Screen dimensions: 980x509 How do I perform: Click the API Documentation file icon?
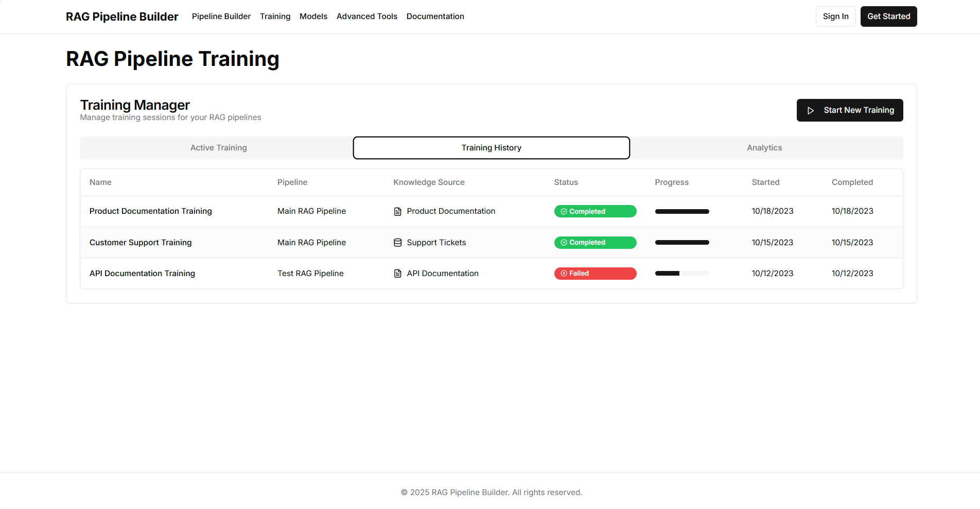coord(397,273)
